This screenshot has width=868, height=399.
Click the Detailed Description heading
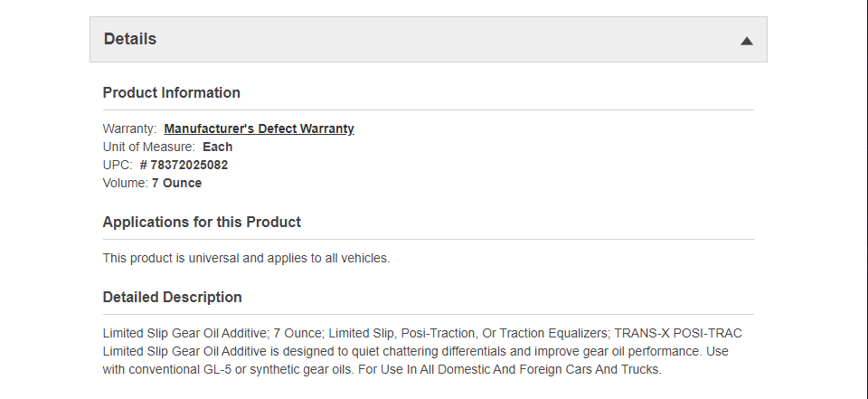[173, 297]
